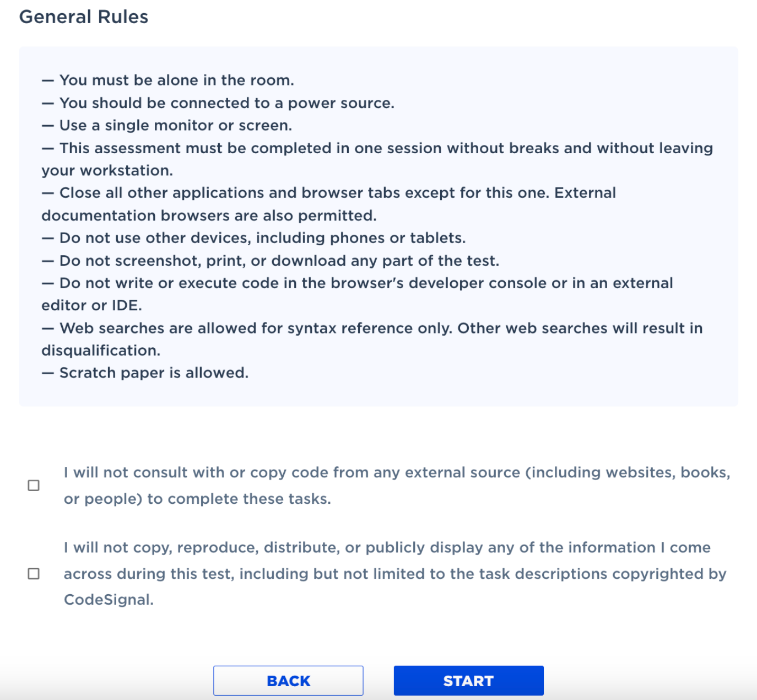This screenshot has width=757, height=700.
Task: Go back using the BACK button
Action: click(288, 681)
